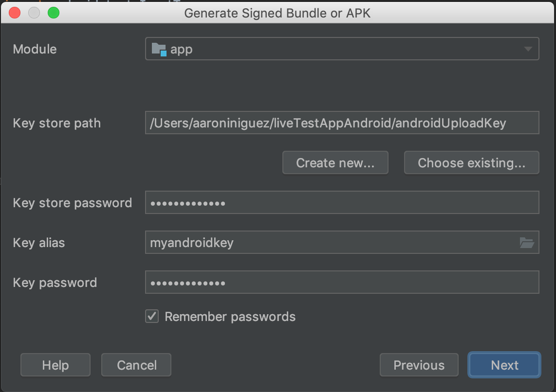Click the gray minimize window button
This screenshot has height=392, width=556.
(34, 13)
